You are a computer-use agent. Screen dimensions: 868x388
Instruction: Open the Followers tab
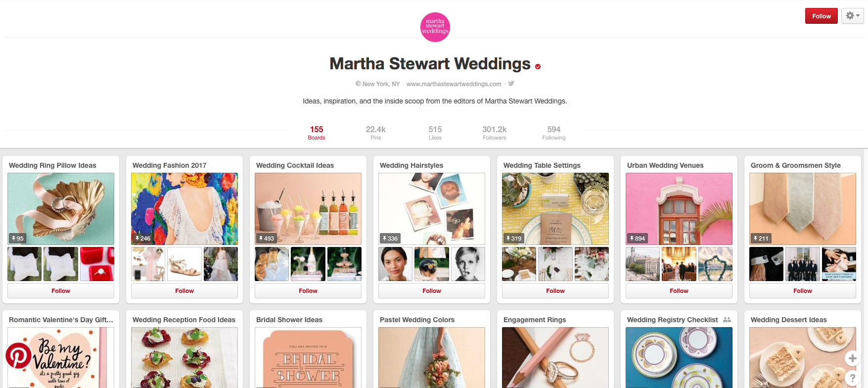click(495, 133)
